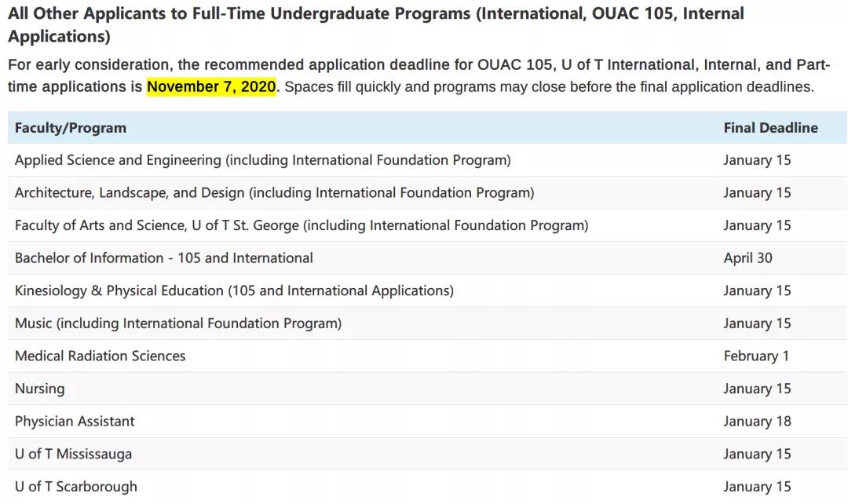Viewport: 848px width, 504px height.
Task: Click the January 18 deadline cell
Action: [x=757, y=422]
